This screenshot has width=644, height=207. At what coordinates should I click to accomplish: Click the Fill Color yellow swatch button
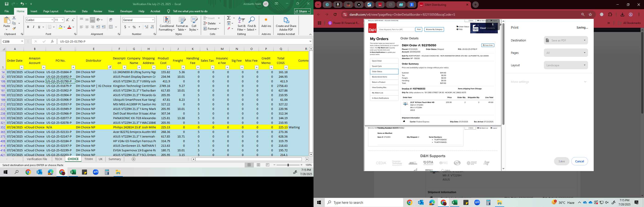[60, 27]
